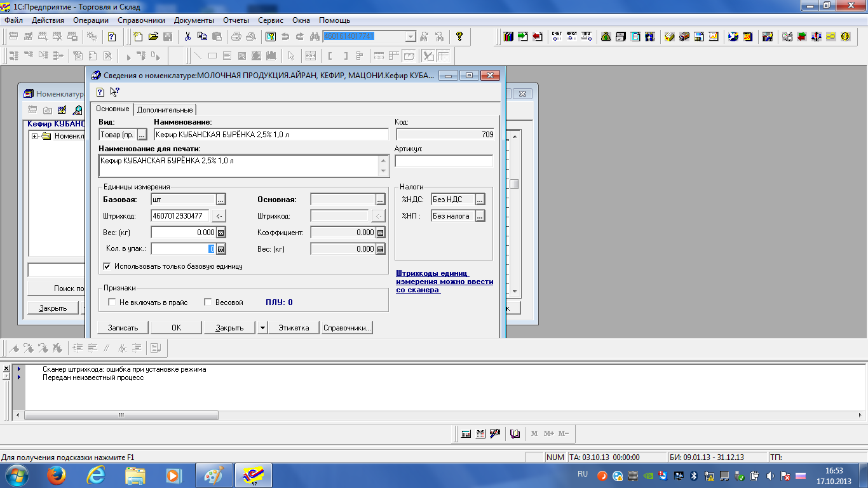Click the context help pointer icon in dialog
This screenshot has width=868, height=488.
coord(115,92)
